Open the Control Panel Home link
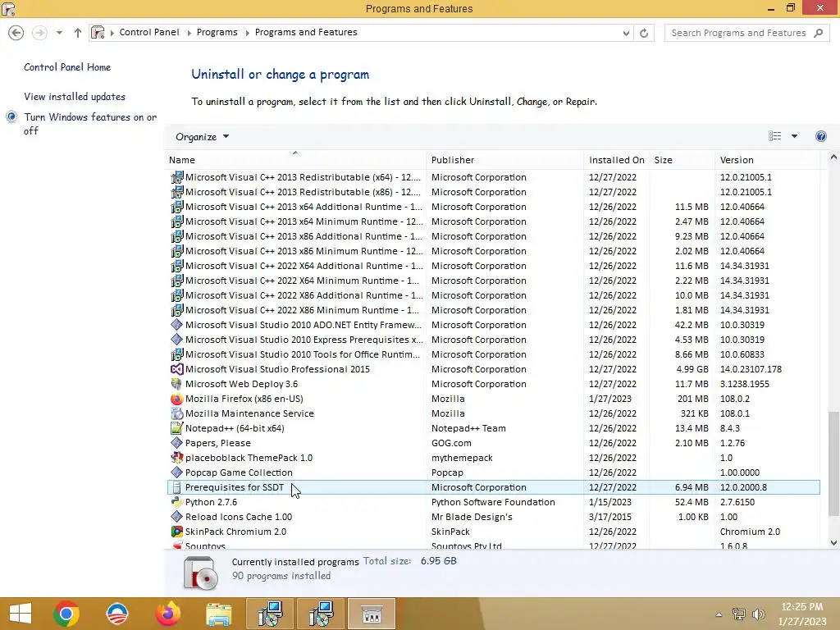 pos(67,67)
